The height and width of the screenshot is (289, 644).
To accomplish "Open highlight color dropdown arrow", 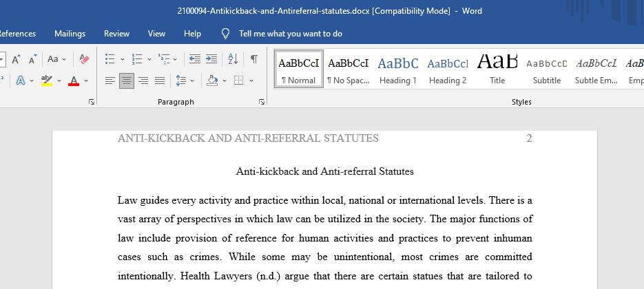I will [x=59, y=81].
